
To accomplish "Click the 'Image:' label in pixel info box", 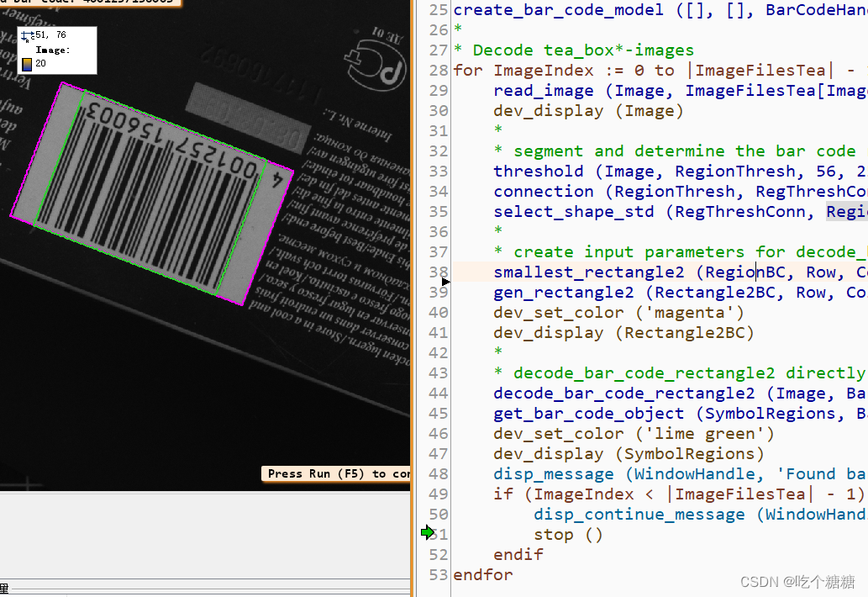I will pos(53,50).
